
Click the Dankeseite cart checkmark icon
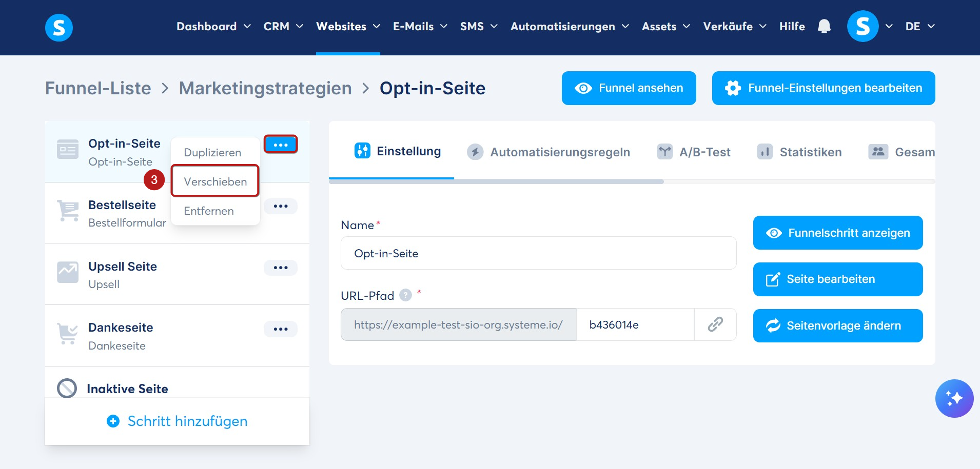click(68, 334)
